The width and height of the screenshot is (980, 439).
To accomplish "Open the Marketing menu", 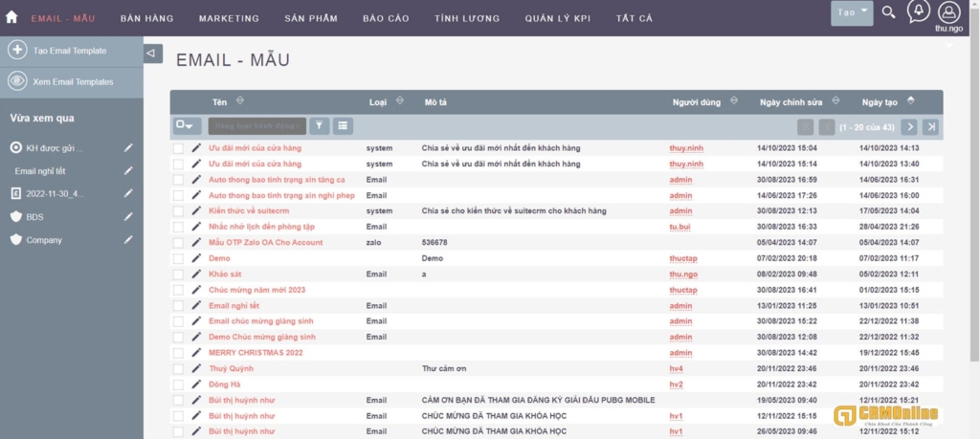I will click(x=229, y=18).
